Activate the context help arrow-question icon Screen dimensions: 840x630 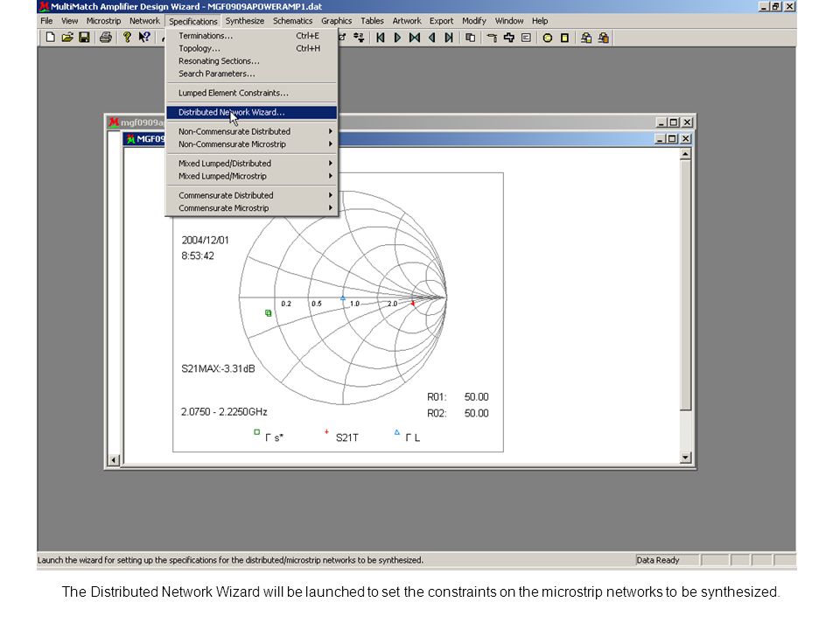tap(144, 38)
